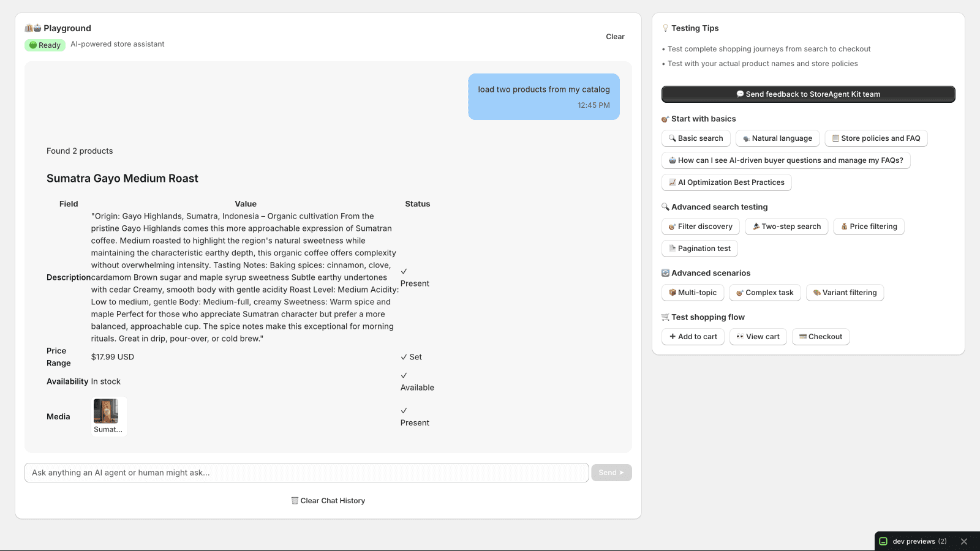The height and width of the screenshot is (551, 980).
Task: Click the 'In stock' availability value
Action: point(106,381)
